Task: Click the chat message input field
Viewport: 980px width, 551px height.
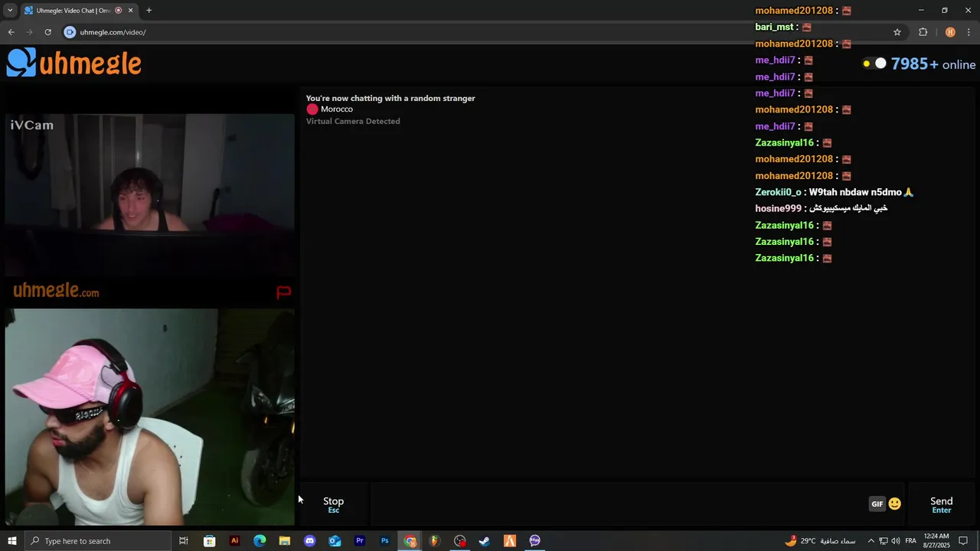Action: pos(619,504)
